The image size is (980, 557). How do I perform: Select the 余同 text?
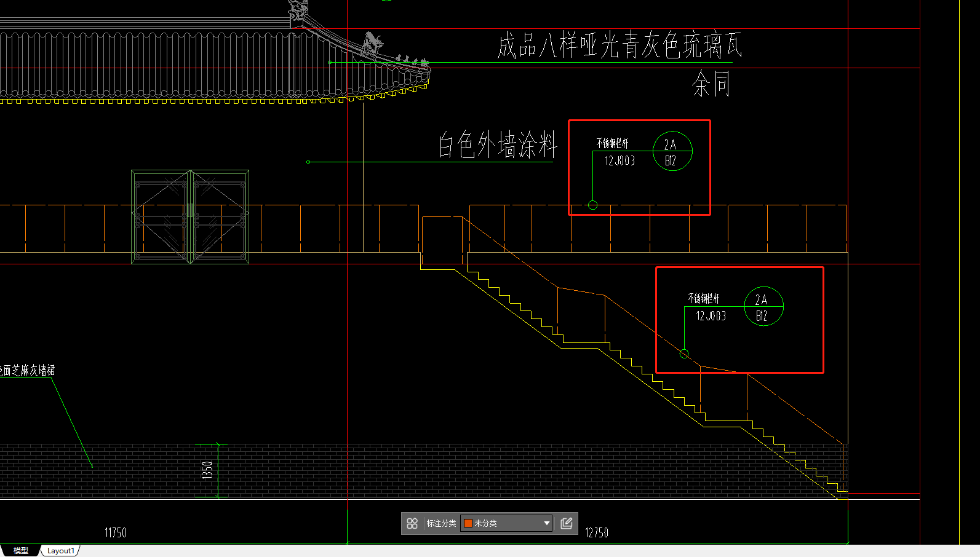(x=711, y=84)
